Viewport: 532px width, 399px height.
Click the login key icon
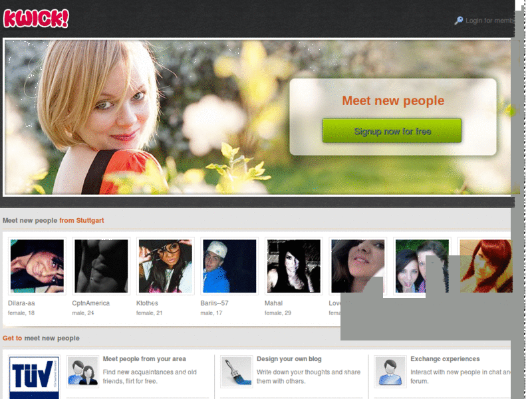tap(459, 21)
